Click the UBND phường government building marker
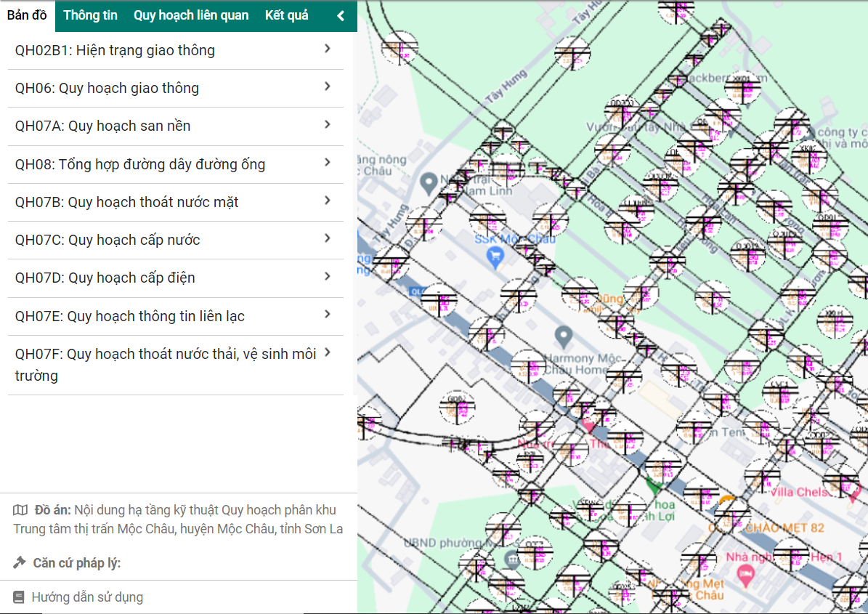This screenshot has width=868, height=614. (512, 559)
